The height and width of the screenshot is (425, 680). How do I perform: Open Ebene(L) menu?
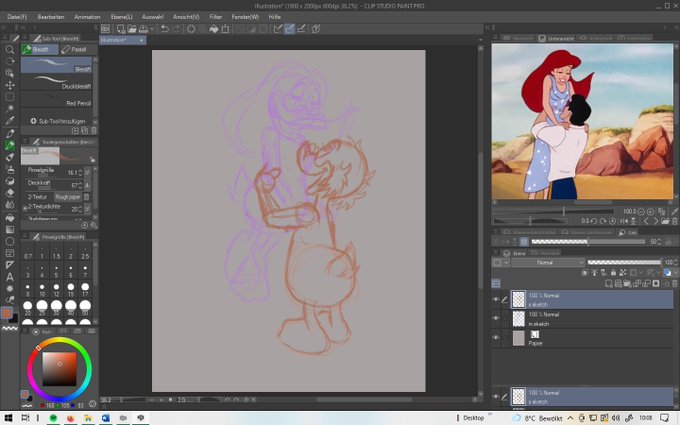click(121, 17)
